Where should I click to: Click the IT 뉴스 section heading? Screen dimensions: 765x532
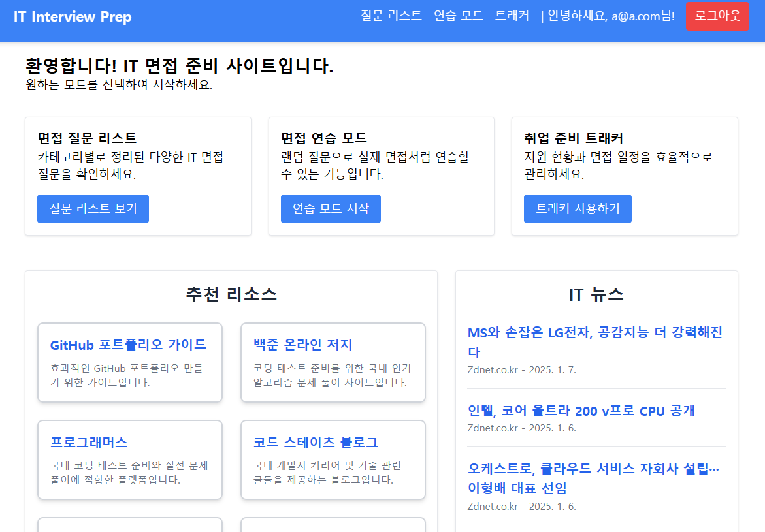(x=596, y=294)
